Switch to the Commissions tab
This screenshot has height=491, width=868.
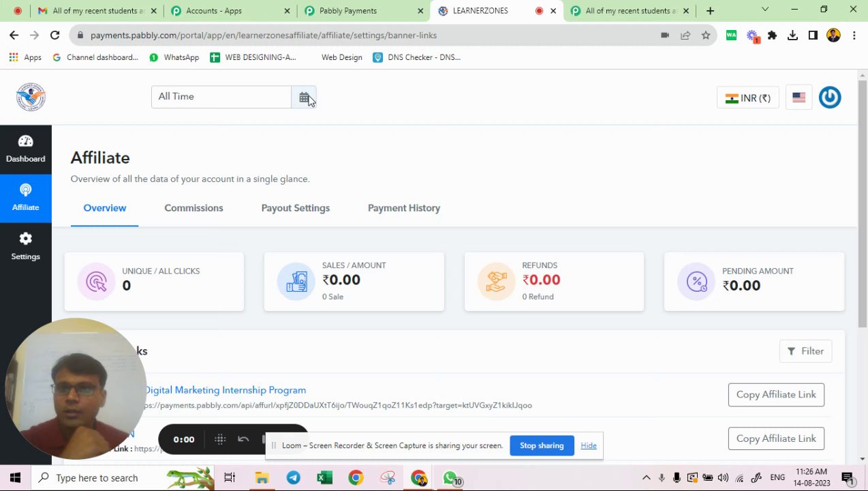coord(193,208)
